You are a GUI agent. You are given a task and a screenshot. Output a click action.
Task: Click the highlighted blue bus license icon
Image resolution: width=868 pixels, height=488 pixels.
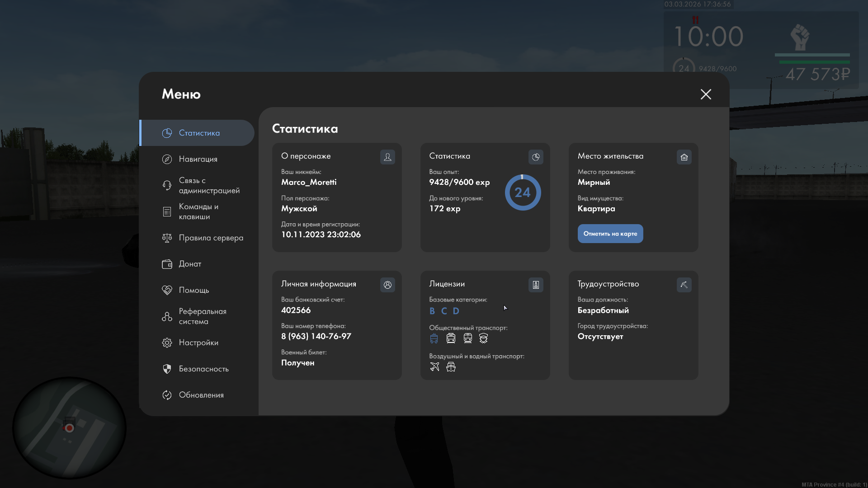(x=434, y=338)
